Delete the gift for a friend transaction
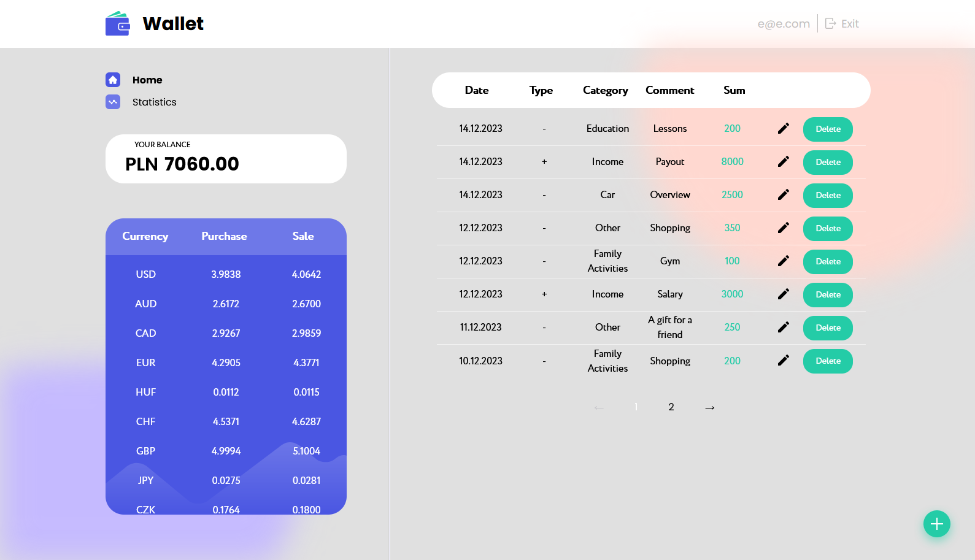This screenshot has width=975, height=560. (828, 328)
